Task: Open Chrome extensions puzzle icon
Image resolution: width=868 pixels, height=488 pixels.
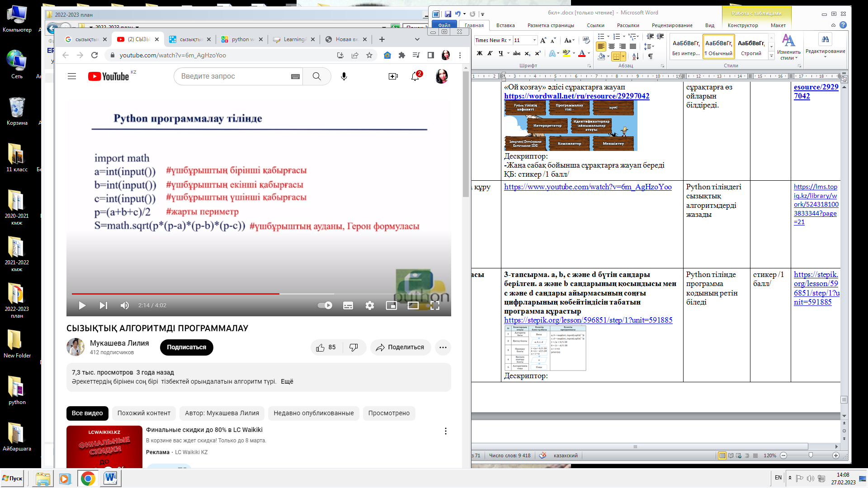Action: [402, 55]
